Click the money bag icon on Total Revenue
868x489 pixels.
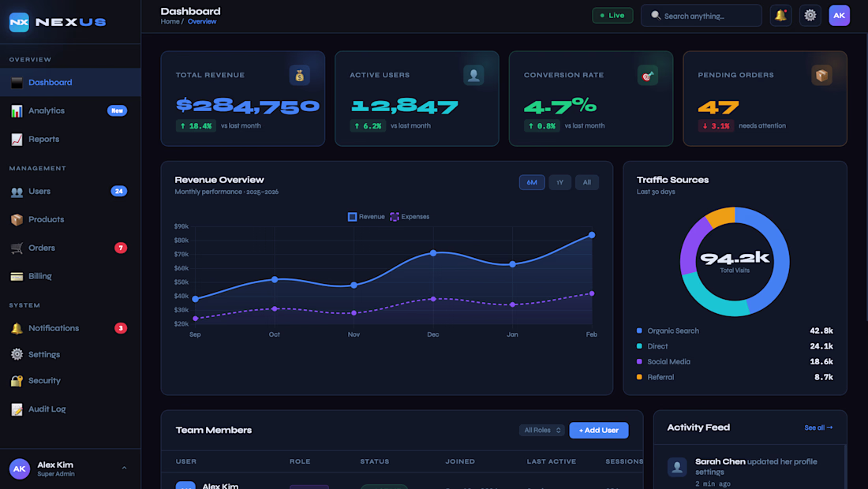(x=300, y=75)
